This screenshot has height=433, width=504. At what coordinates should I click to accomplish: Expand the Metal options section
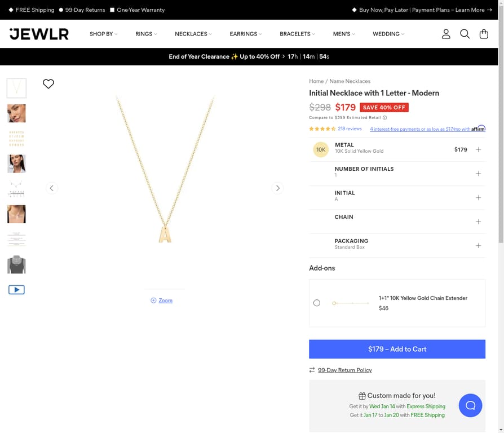(x=397, y=149)
